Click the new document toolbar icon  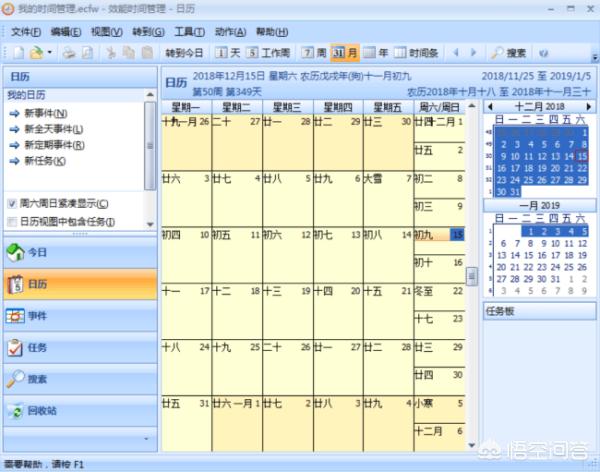tap(18, 53)
